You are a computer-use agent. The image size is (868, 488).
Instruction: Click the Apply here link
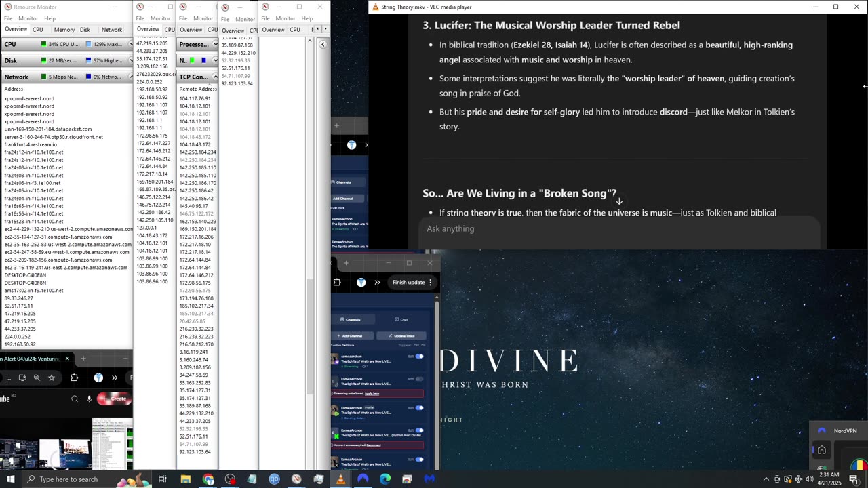point(372,393)
